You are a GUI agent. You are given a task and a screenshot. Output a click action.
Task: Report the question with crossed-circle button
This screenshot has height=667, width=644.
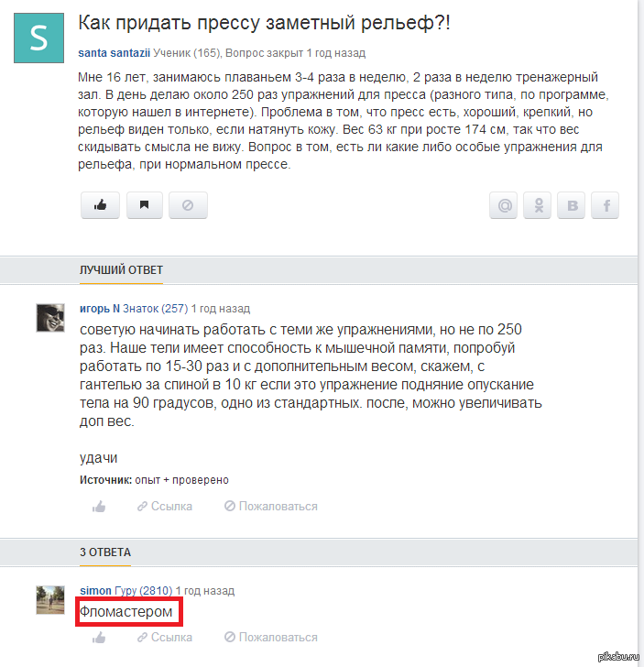[188, 205]
